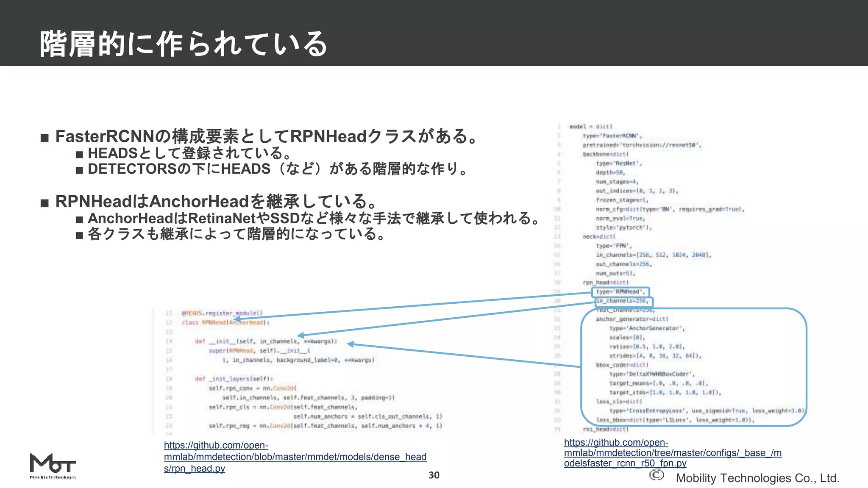Click the norm_cfg=dict(type='BN' line
Screen dimensions: 868x488
click(670, 209)
